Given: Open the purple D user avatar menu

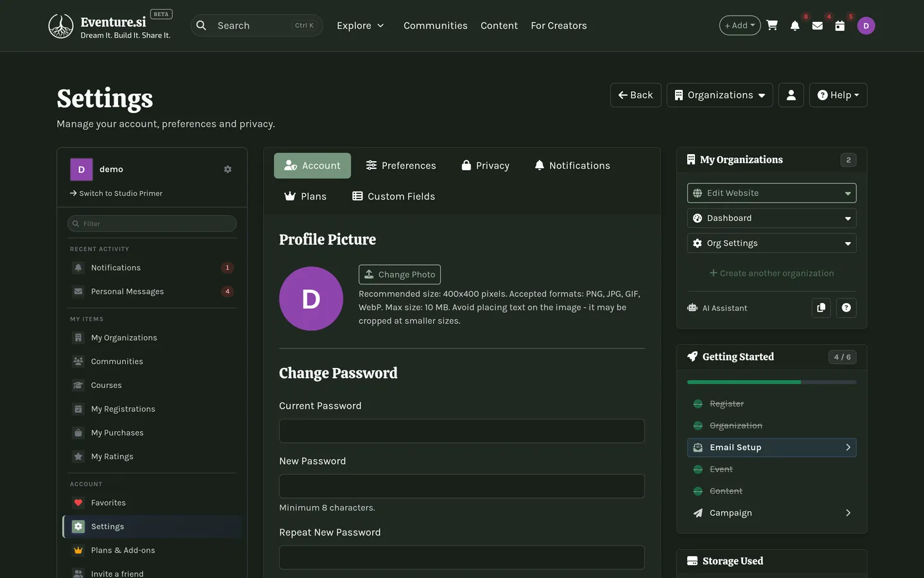Looking at the screenshot, I should tap(866, 26).
